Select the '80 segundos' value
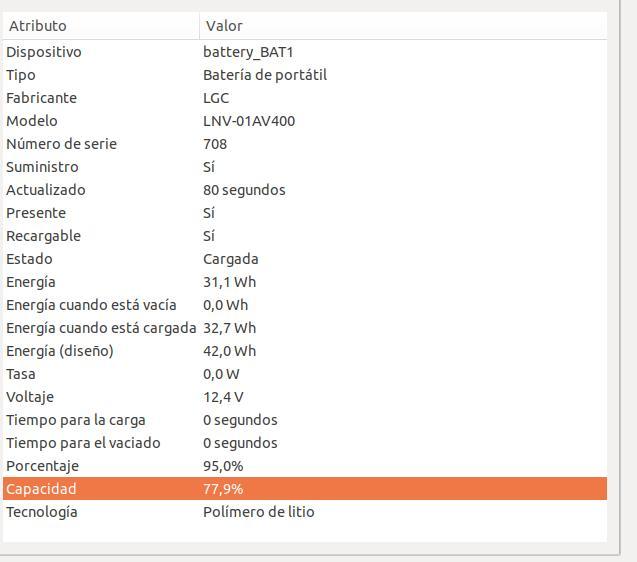The height and width of the screenshot is (562, 637). 244,190
